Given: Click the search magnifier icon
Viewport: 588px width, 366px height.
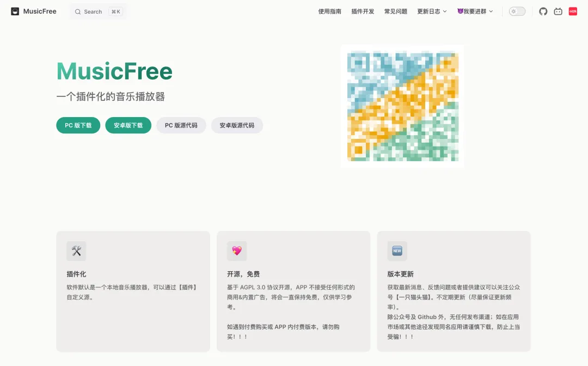Looking at the screenshot, I should click(x=78, y=11).
